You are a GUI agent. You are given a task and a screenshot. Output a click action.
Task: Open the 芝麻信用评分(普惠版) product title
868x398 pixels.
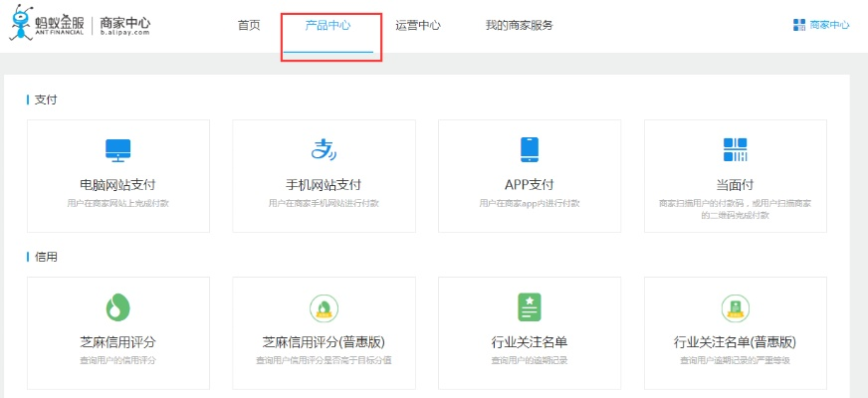point(324,342)
